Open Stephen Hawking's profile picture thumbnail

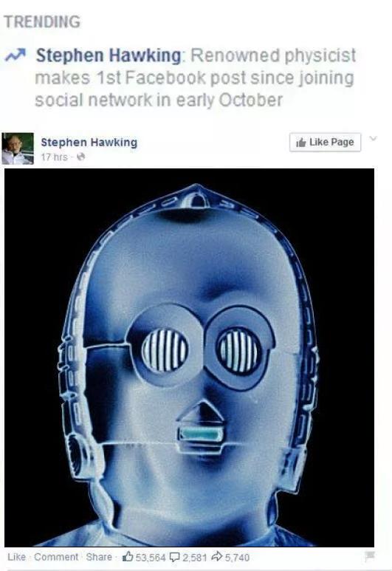tap(18, 148)
